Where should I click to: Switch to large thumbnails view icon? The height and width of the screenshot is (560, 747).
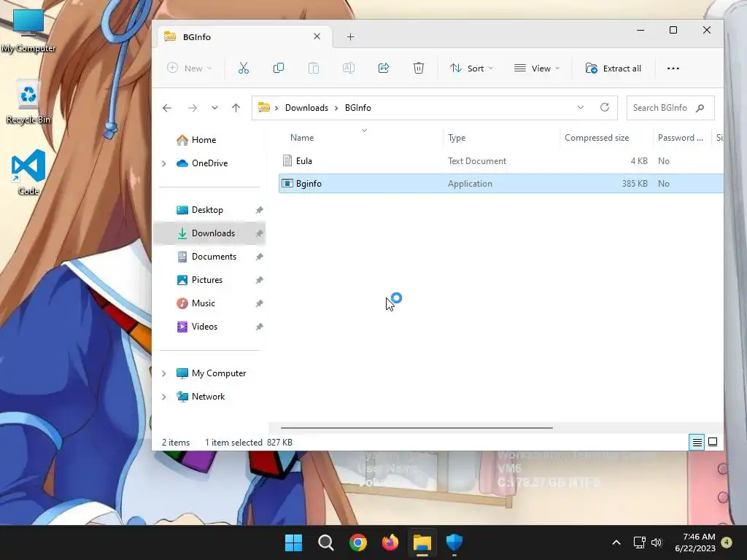coord(713,443)
